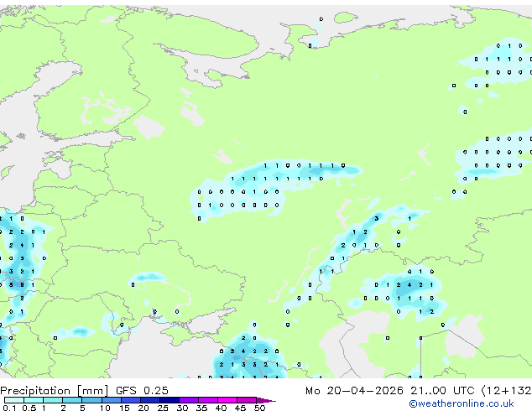Viewport: 532px width, 411px height.
Task: Click the precipitation value '8' on the map
Action: coord(22,285)
